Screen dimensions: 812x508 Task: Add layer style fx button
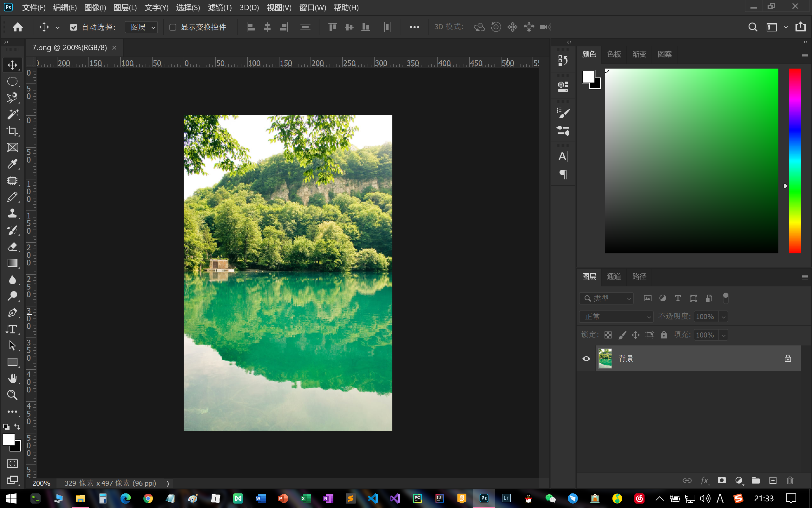coord(704,480)
